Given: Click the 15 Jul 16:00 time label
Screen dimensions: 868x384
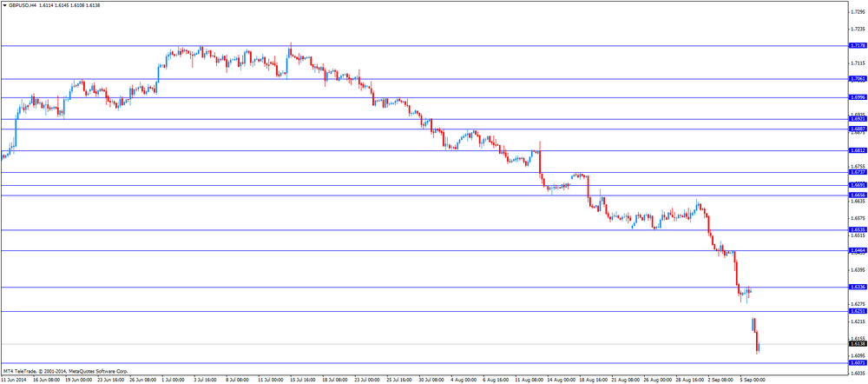Looking at the screenshot, I should pos(305,381).
